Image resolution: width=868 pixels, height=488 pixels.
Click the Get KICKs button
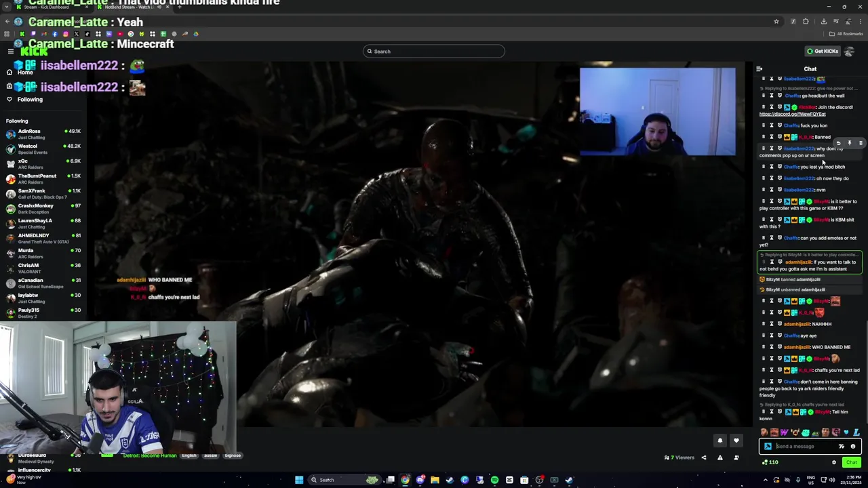click(822, 52)
